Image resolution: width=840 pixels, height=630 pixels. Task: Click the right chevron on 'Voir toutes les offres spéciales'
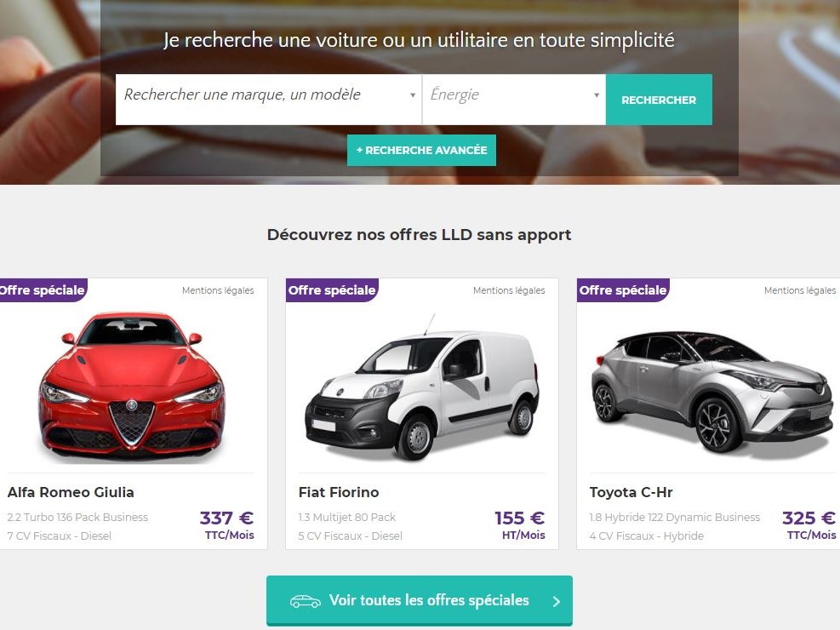(x=556, y=601)
